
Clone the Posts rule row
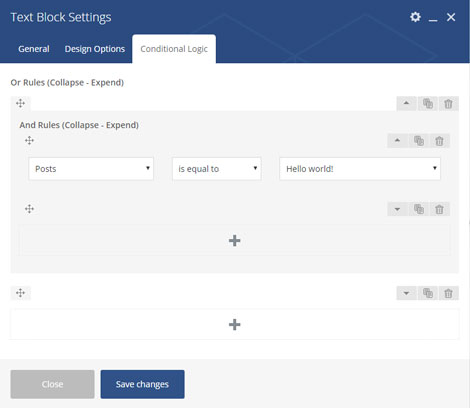pos(419,141)
